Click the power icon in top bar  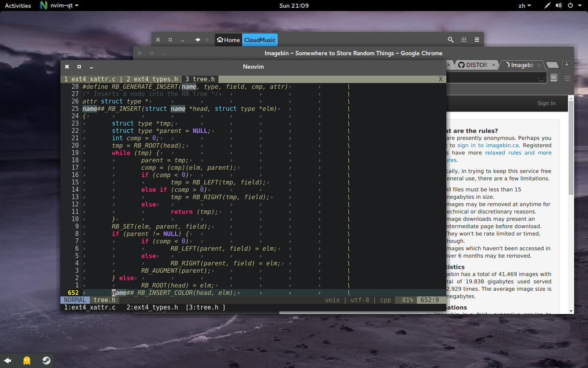point(570,6)
